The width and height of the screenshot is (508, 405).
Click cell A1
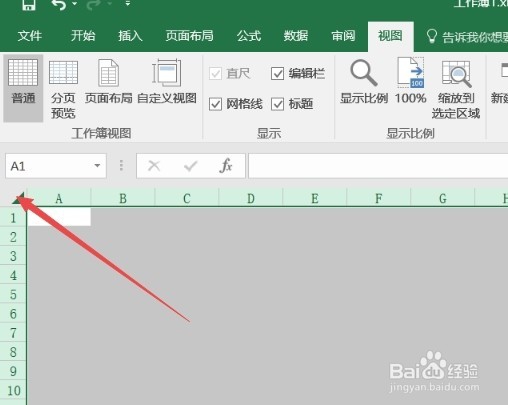tap(59, 217)
